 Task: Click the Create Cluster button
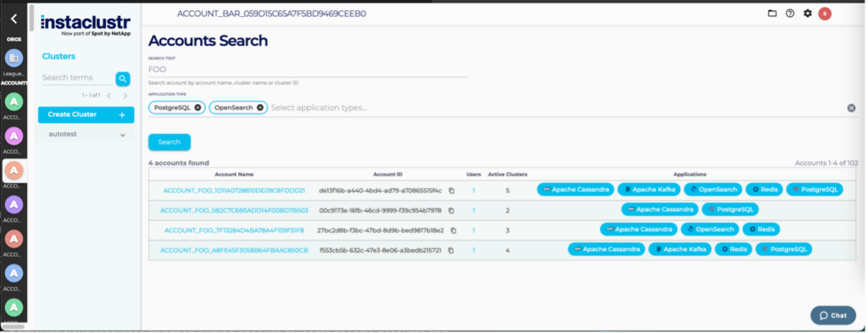tap(86, 114)
